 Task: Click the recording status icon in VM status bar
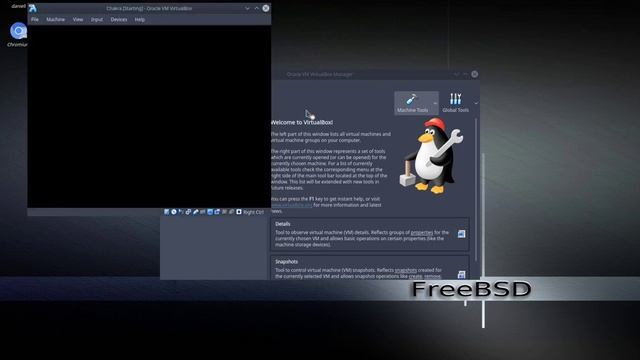click(217, 212)
